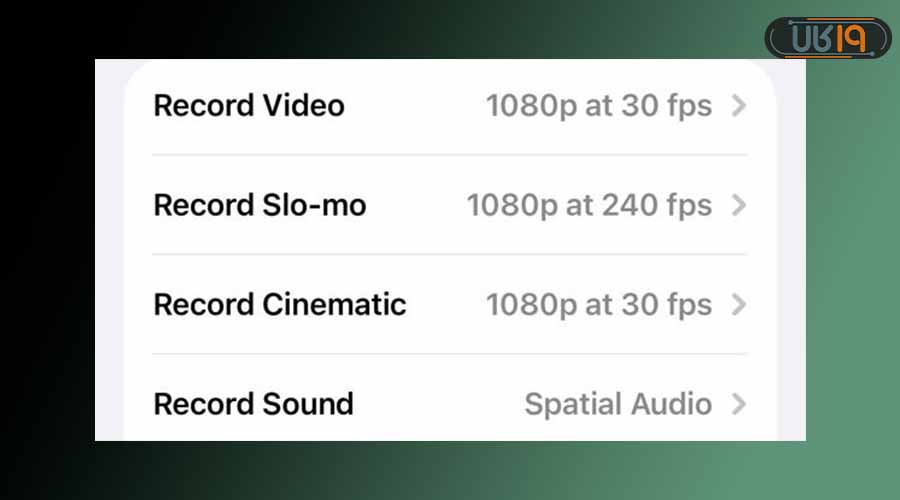
Task: Click the divider line above Record Sound
Action: [x=450, y=353]
